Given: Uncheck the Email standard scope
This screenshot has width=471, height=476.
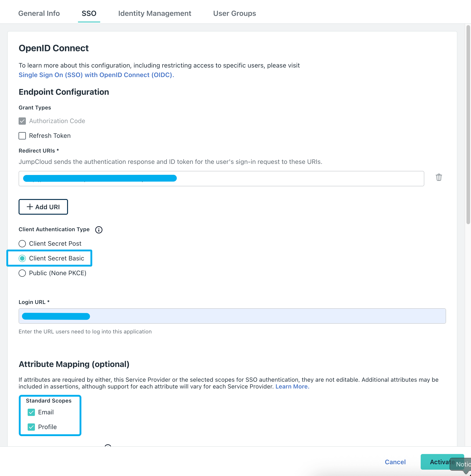Looking at the screenshot, I should click(31, 412).
